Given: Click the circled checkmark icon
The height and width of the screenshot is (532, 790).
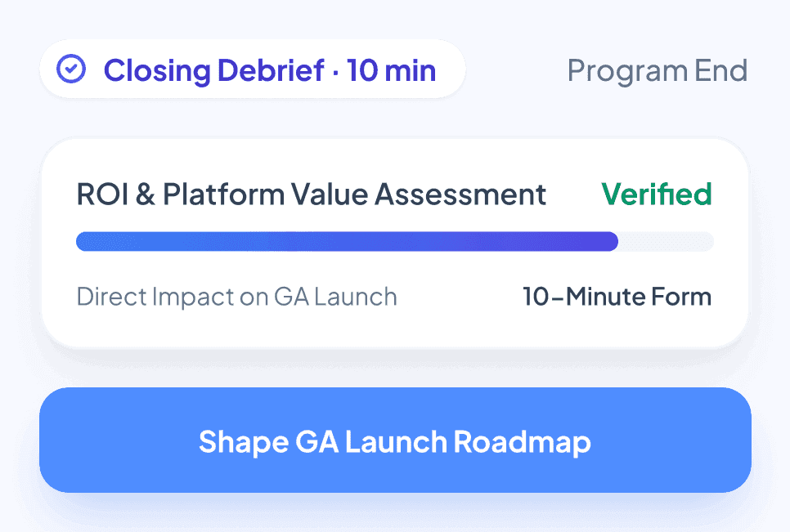Looking at the screenshot, I should pos(71,69).
